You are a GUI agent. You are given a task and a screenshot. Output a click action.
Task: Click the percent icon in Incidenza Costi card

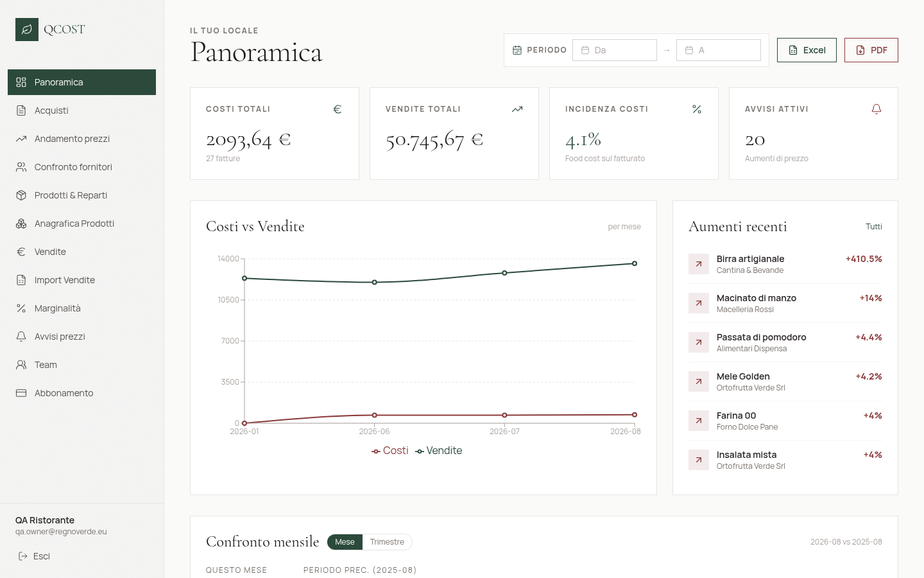(697, 109)
